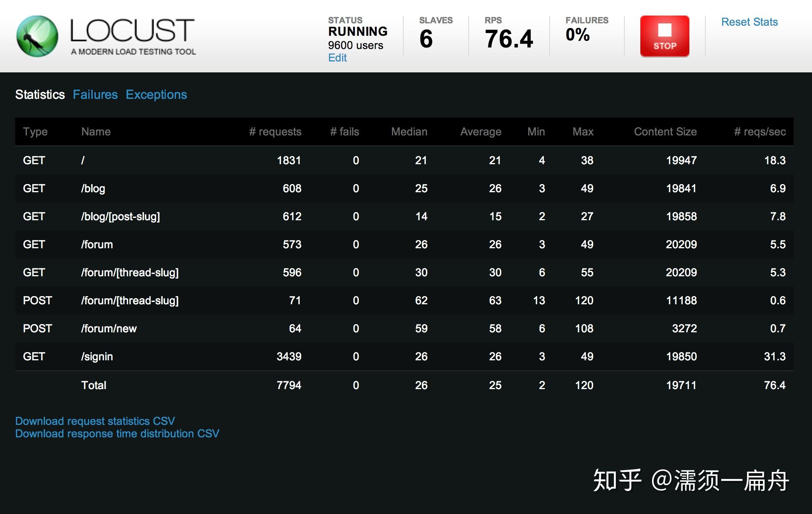The image size is (812, 514).
Task: Click the Reset Stats link
Action: [749, 22]
